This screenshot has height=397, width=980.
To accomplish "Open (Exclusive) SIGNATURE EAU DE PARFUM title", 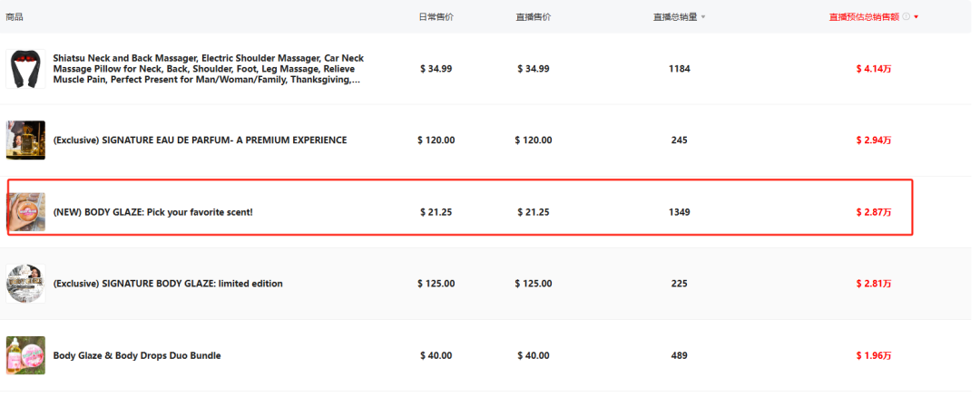I will tap(200, 140).
